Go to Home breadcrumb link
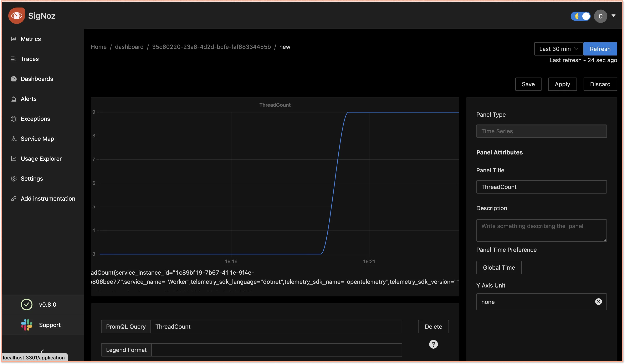This screenshot has height=364, width=625. tap(98, 47)
